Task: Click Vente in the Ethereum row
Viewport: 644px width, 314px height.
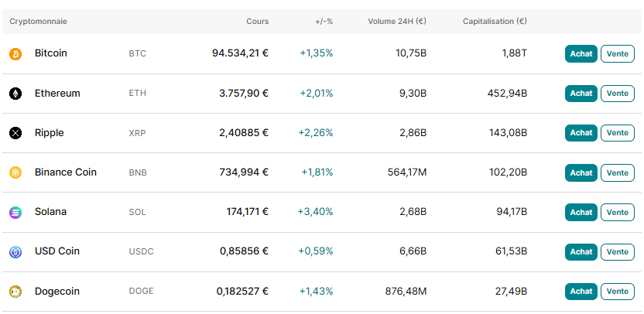Action: tap(618, 94)
